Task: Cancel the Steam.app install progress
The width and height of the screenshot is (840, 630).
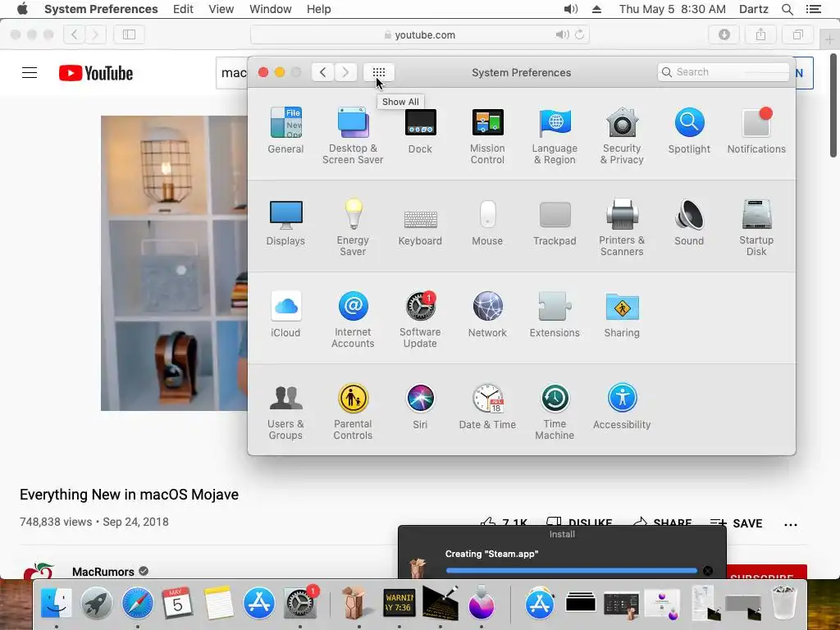Action: (x=708, y=571)
